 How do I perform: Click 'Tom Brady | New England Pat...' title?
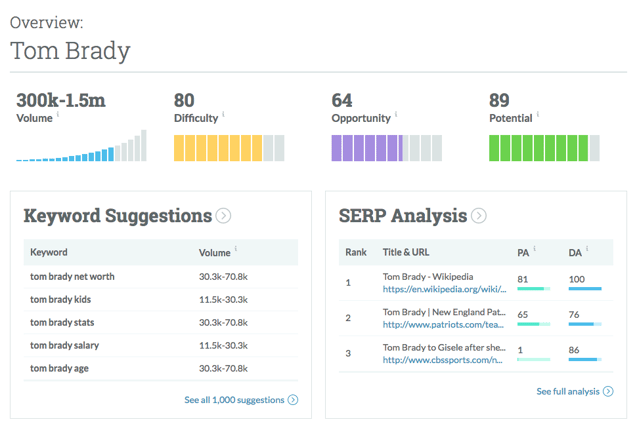tap(444, 312)
